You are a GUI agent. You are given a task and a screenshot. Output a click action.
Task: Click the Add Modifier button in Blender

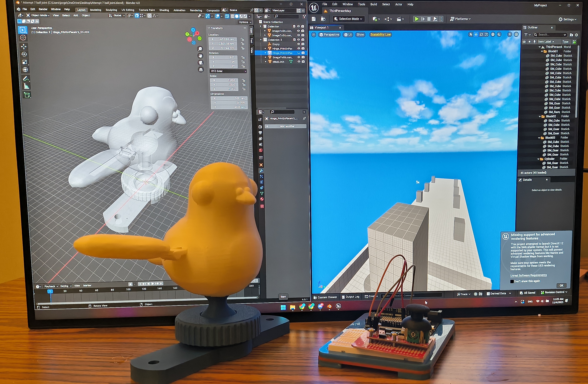[286, 126]
